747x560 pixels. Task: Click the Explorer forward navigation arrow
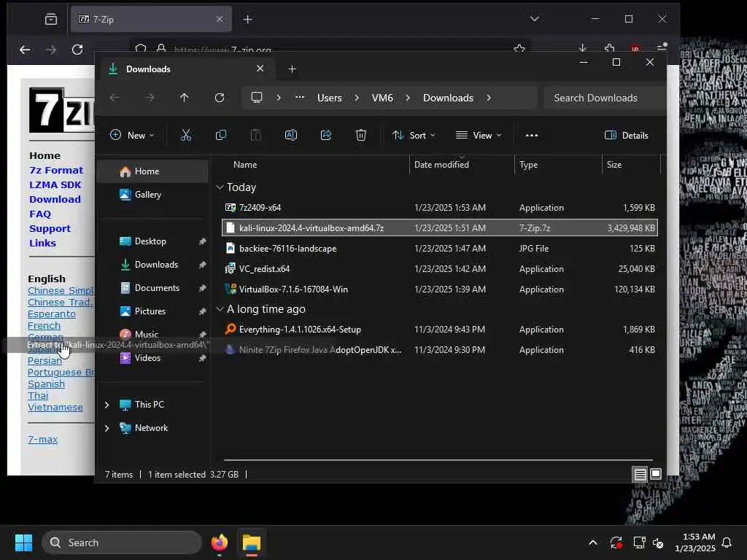pyautogui.click(x=150, y=98)
